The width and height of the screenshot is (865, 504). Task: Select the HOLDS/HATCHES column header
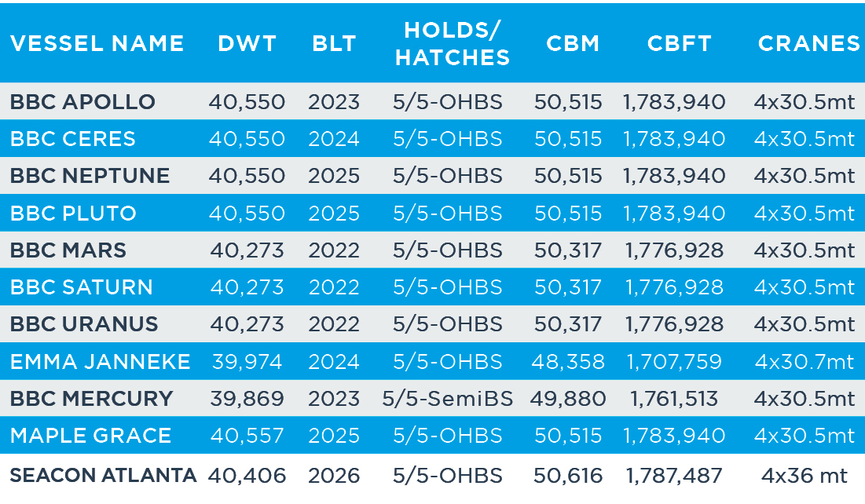pyautogui.click(x=453, y=43)
